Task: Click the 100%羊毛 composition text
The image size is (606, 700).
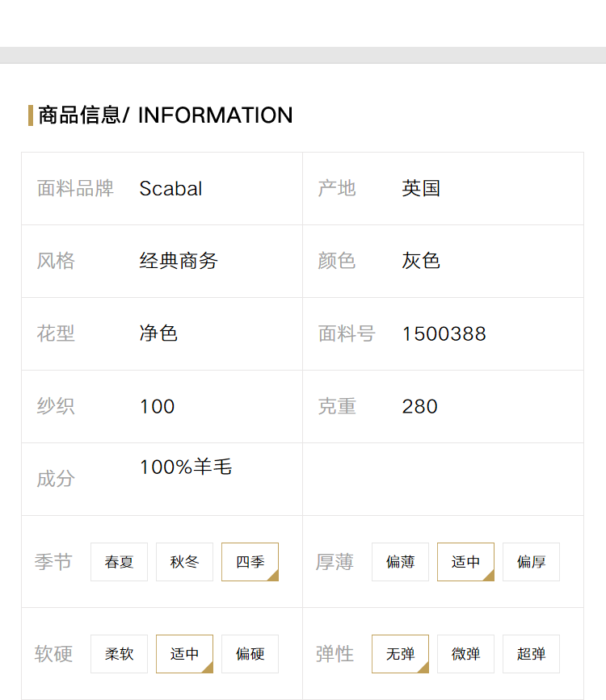Action: click(186, 467)
